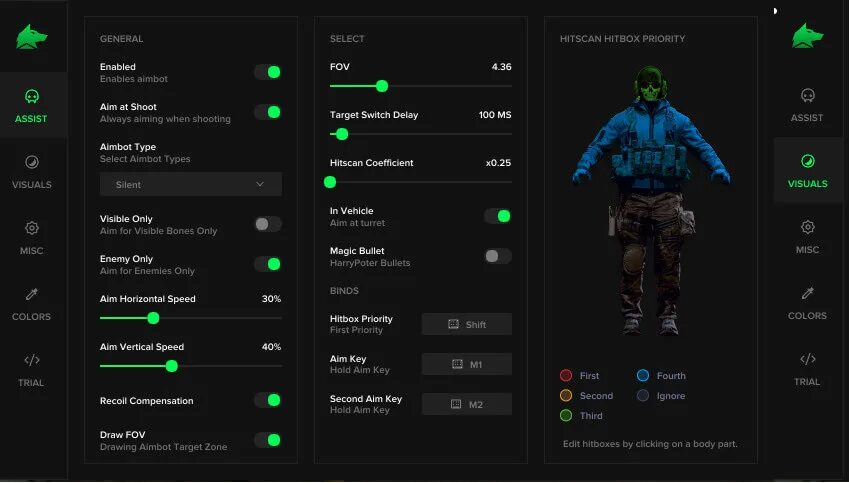Adjust the Aim Vertical Speed slider handle
This screenshot has height=483, width=849.
172,367
